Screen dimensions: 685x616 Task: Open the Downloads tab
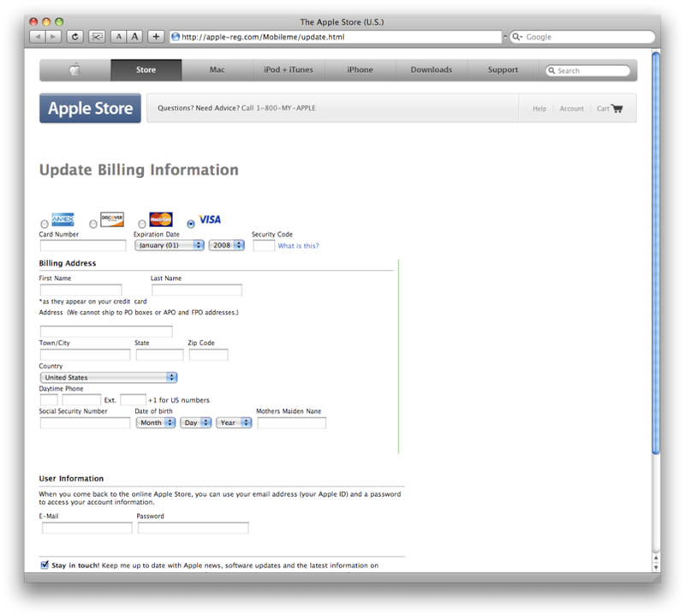point(432,70)
